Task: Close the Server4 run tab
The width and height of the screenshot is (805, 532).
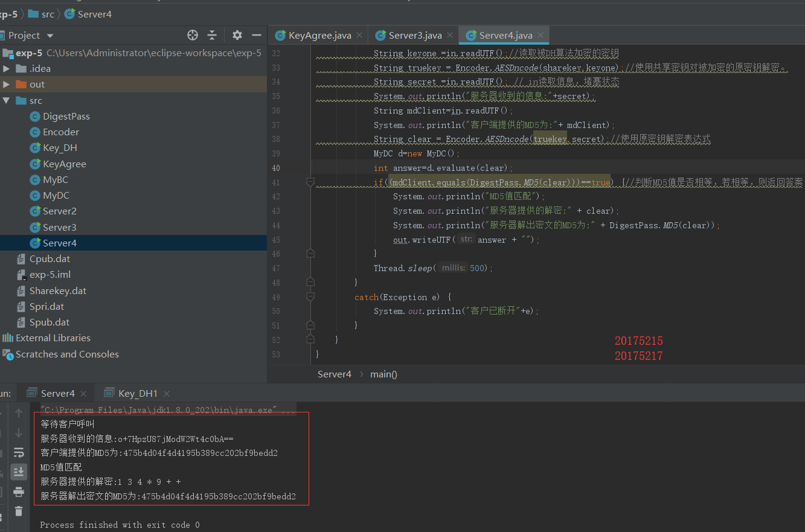Action: (x=83, y=394)
